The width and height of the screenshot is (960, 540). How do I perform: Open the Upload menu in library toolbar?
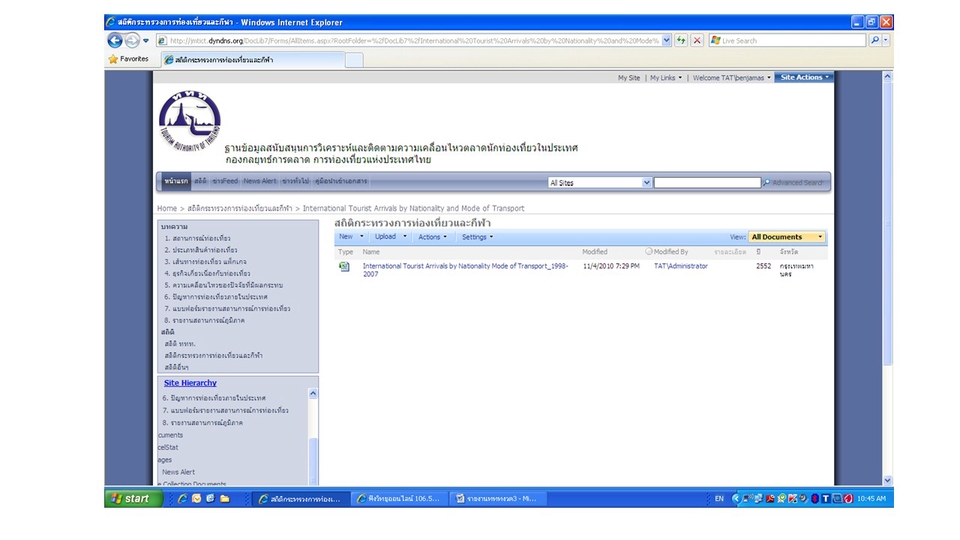391,236
